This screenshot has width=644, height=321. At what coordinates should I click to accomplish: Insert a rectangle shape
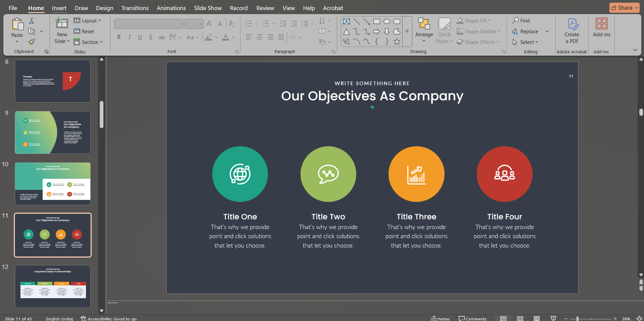(x=376, y=21)
